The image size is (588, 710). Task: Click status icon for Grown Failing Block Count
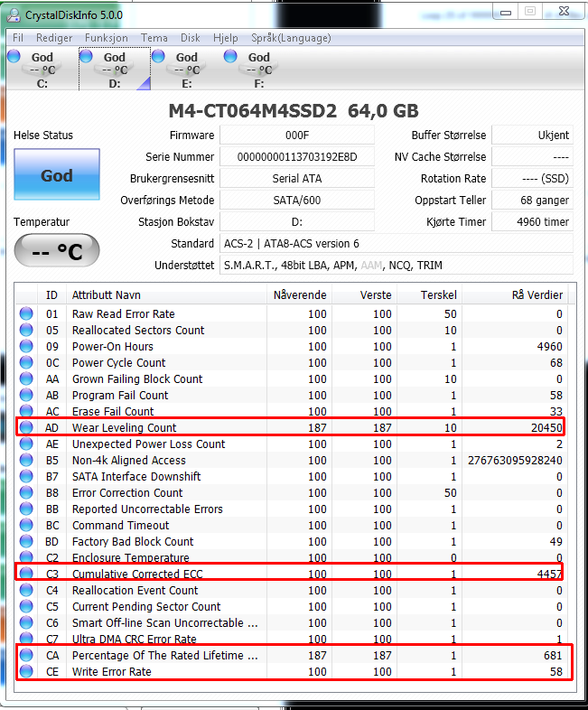coord(26,378)
